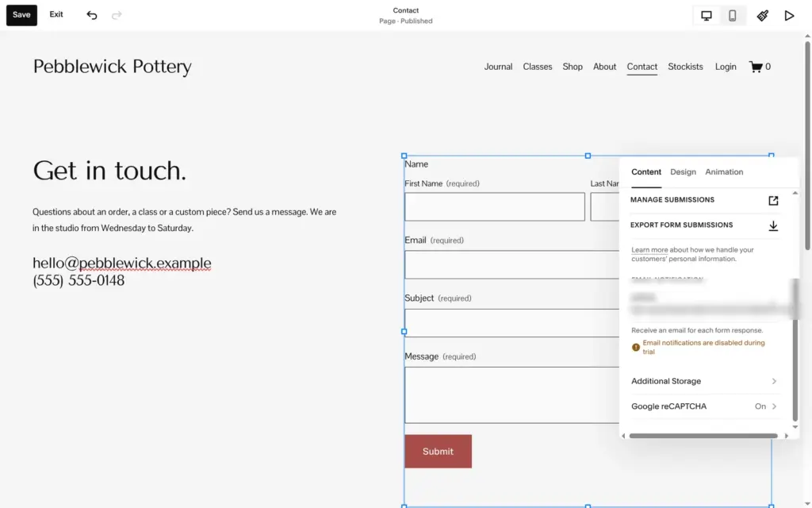Click the form block's top-left corner handle
Viewport: 812px width, 508px height.
pos(404,156)
